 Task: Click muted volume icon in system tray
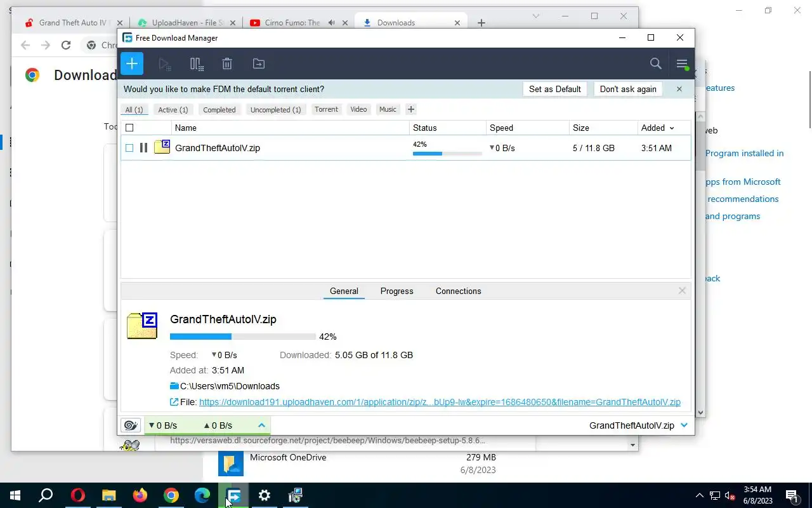coord(730,495)
